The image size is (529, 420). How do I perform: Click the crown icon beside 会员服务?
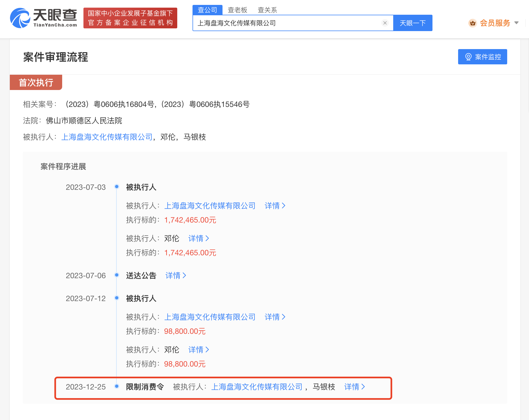point(473,23)
